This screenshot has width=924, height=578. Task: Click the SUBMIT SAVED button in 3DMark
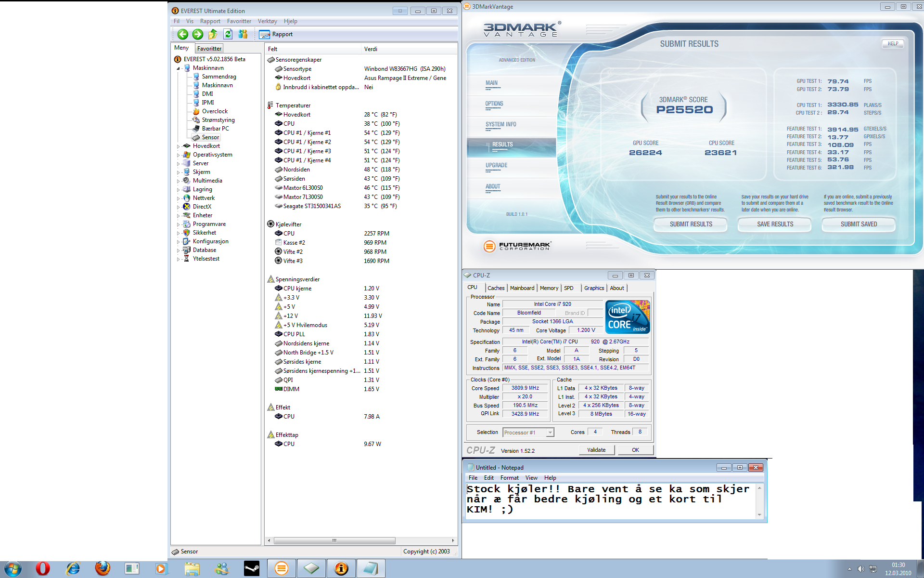click(x=859, y=224)
